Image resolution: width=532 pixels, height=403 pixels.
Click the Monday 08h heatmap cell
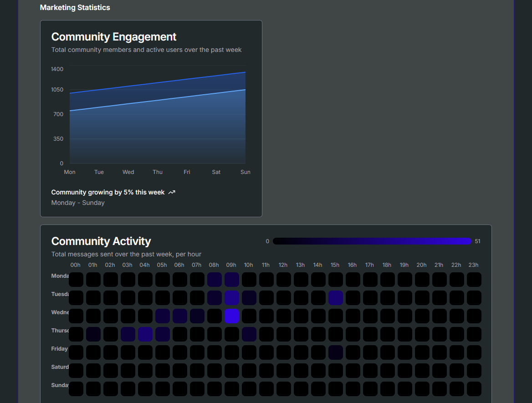tap(214, 280)
